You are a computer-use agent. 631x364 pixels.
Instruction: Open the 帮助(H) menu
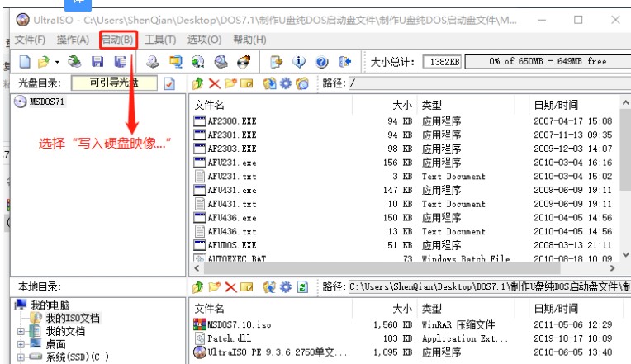pyautogui.click(x=249, y=40)
